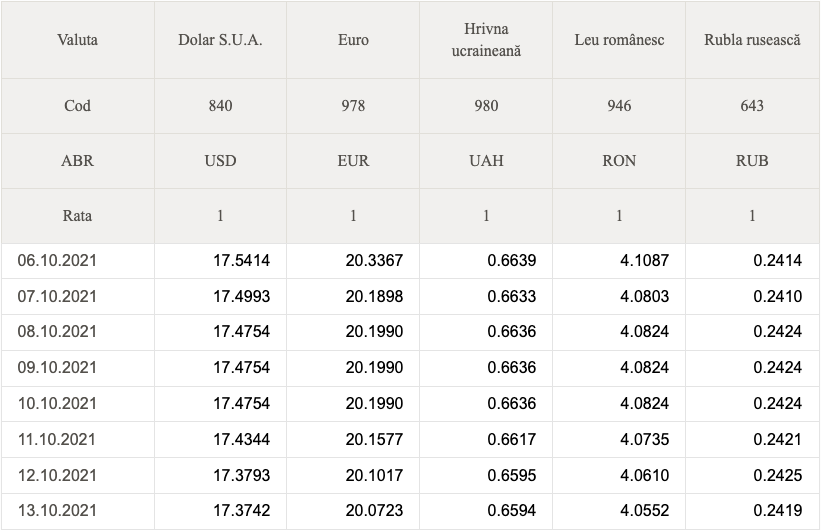The height and width of the screenshot is (530, 821).
Task: Click the Hrivna ucraineană header cell
Action: tap(486, 40)
